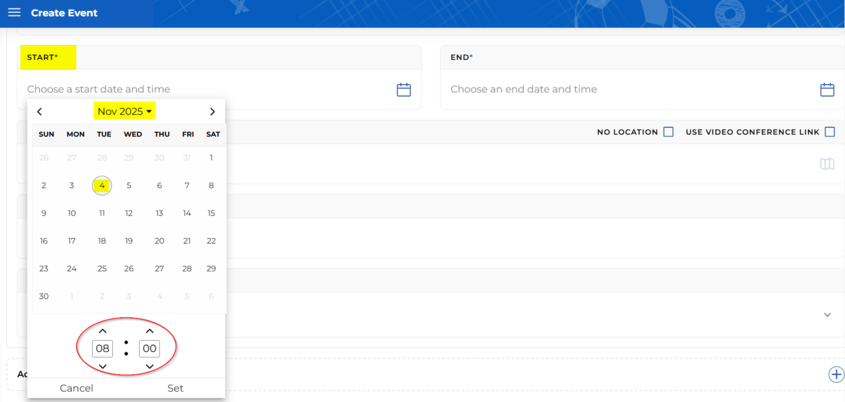Click Set to confirm date

click(x=175, y=388)
